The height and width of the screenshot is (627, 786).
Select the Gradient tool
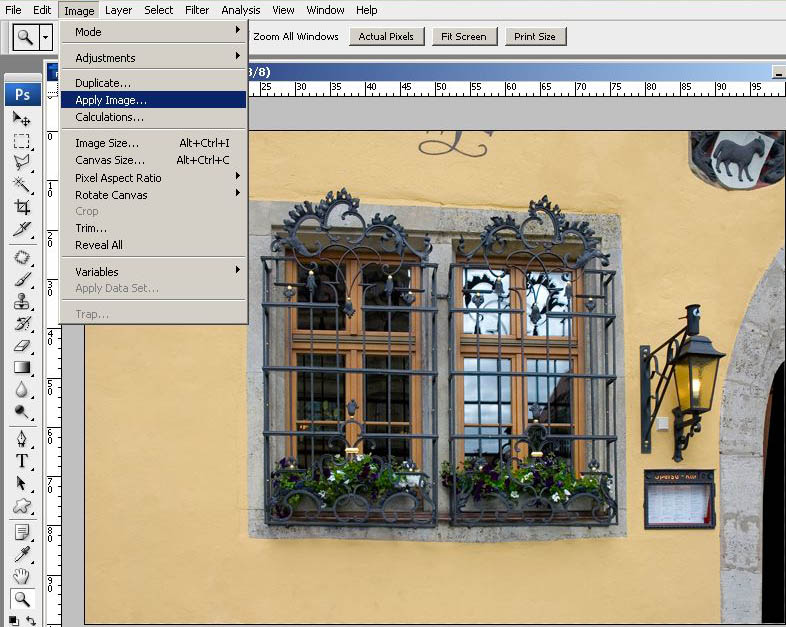point(21,367)
